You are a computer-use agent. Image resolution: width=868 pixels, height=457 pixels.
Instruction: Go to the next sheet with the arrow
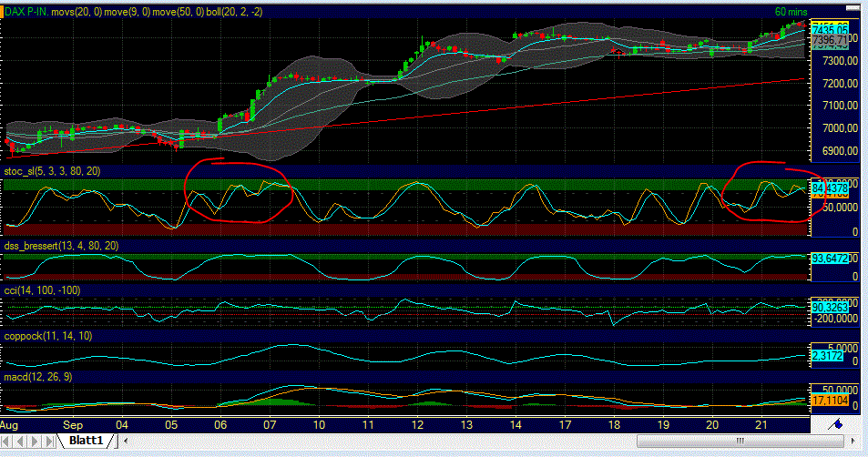click(35, 441)
